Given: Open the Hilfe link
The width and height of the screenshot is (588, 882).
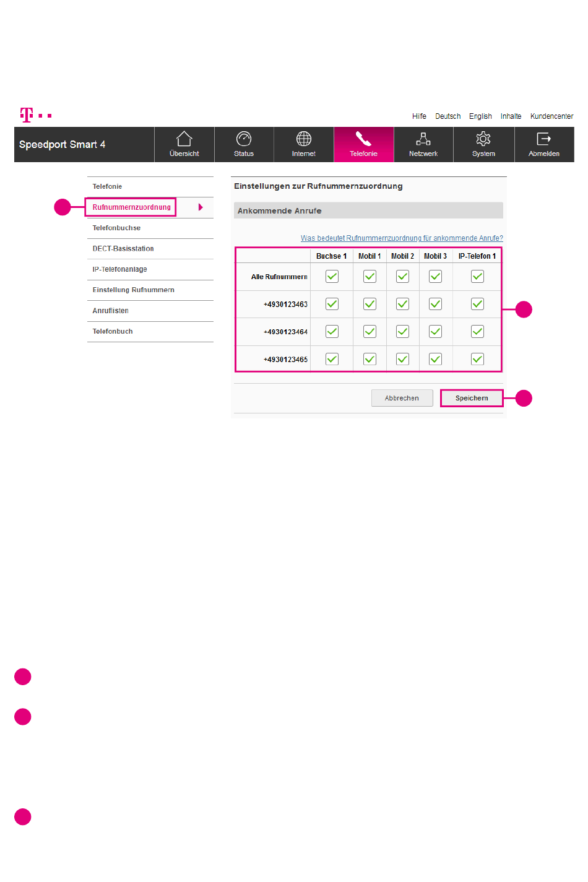Looking at the screenshot, I should 419,116.
